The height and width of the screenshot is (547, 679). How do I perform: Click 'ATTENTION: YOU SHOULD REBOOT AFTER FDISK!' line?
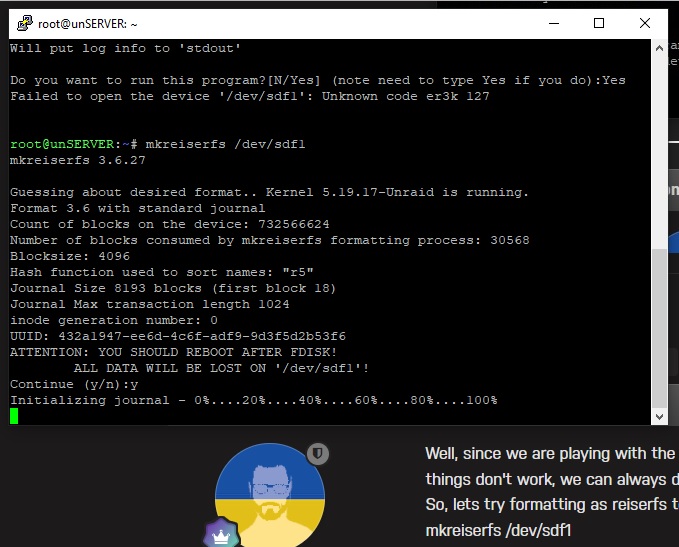click(x=173, y=352)
